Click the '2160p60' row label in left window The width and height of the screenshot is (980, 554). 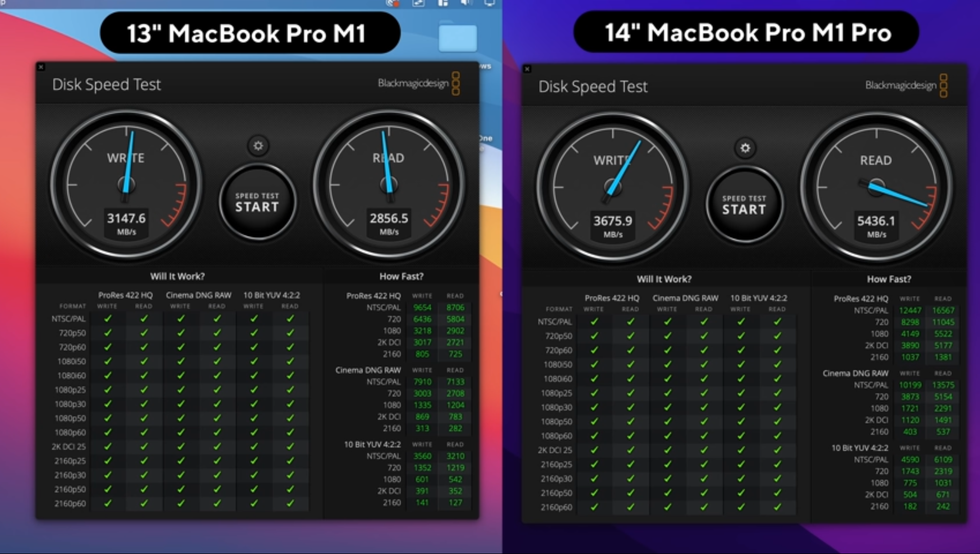point(70,504)
